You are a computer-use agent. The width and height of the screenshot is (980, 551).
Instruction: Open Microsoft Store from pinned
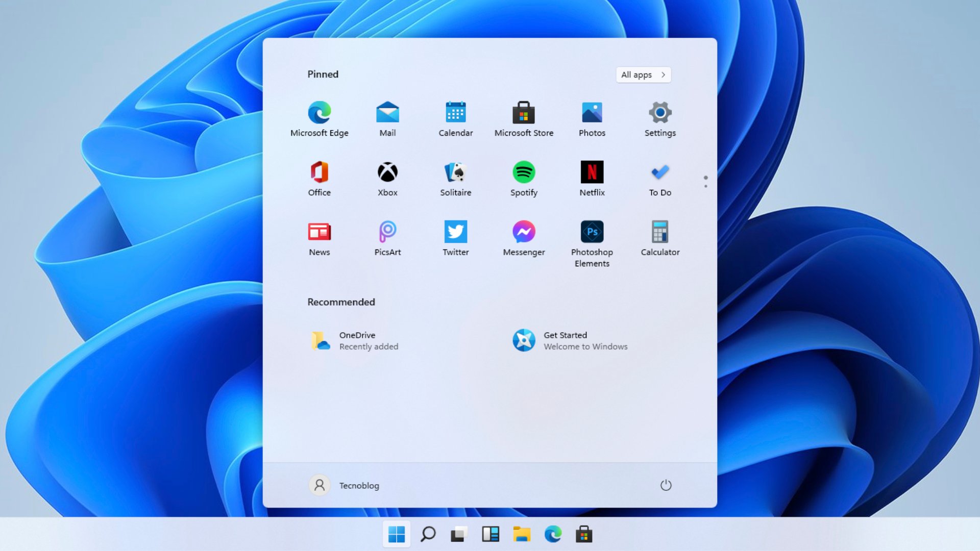tap(524, 118)
